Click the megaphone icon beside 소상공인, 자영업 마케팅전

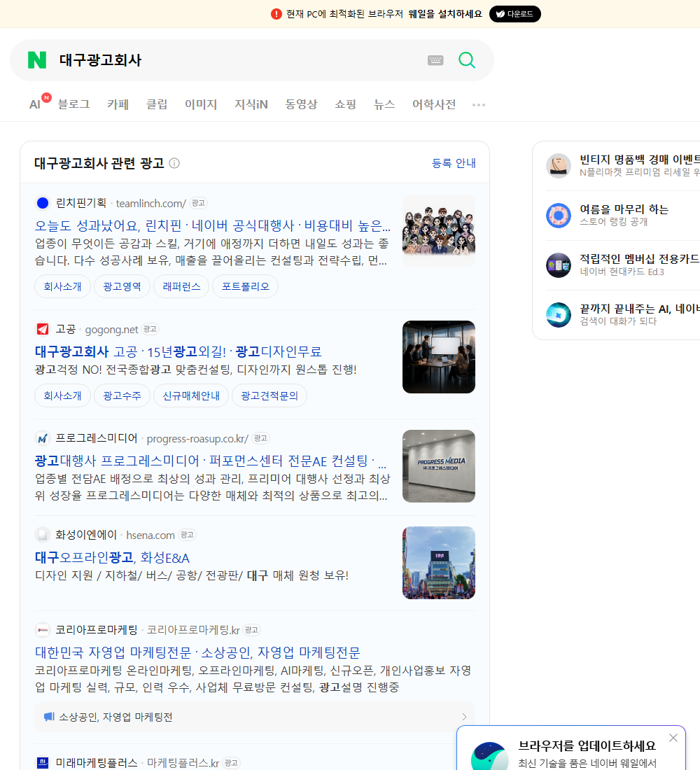click(48, 717)
